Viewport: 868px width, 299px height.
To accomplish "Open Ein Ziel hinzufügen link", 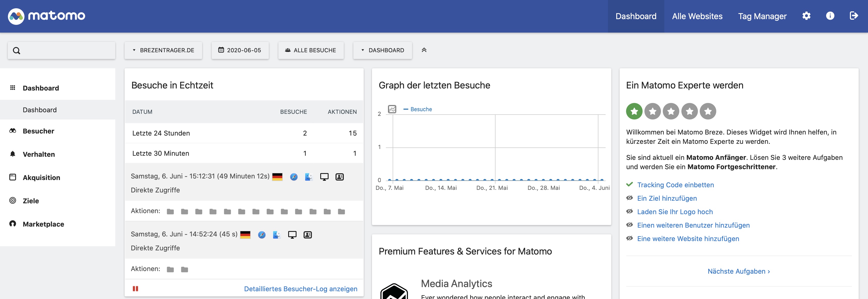I will tap(667, 198).
